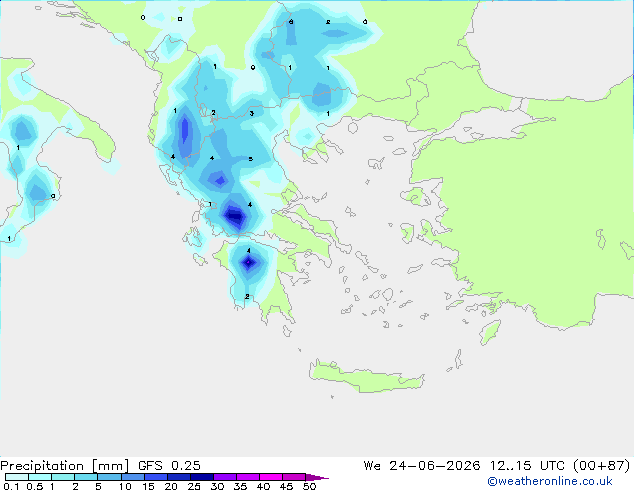Viewport: 634px width, 490px height.
Task: Select the 2–5 mm legend color box
Action: tap(86, 477)
